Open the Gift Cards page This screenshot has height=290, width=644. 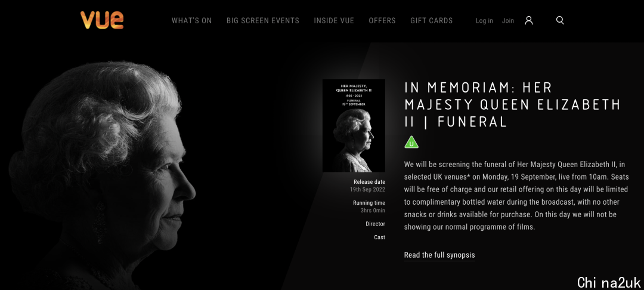tap(431, 20)
